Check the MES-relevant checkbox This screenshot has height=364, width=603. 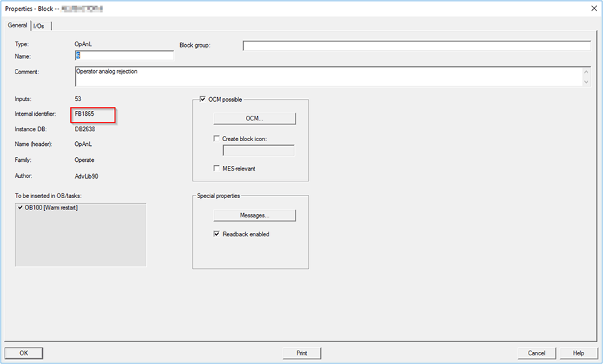pyautogui.click(x=217, y=168)
